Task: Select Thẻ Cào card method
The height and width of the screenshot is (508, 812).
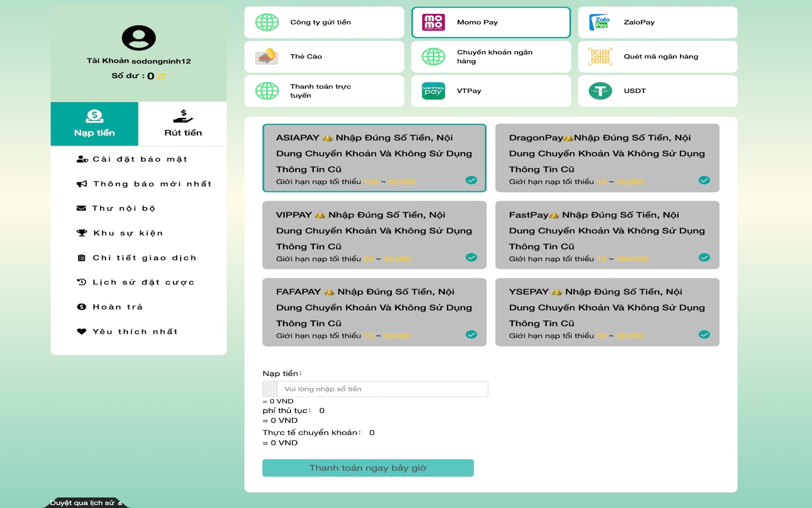Action: 324,56
